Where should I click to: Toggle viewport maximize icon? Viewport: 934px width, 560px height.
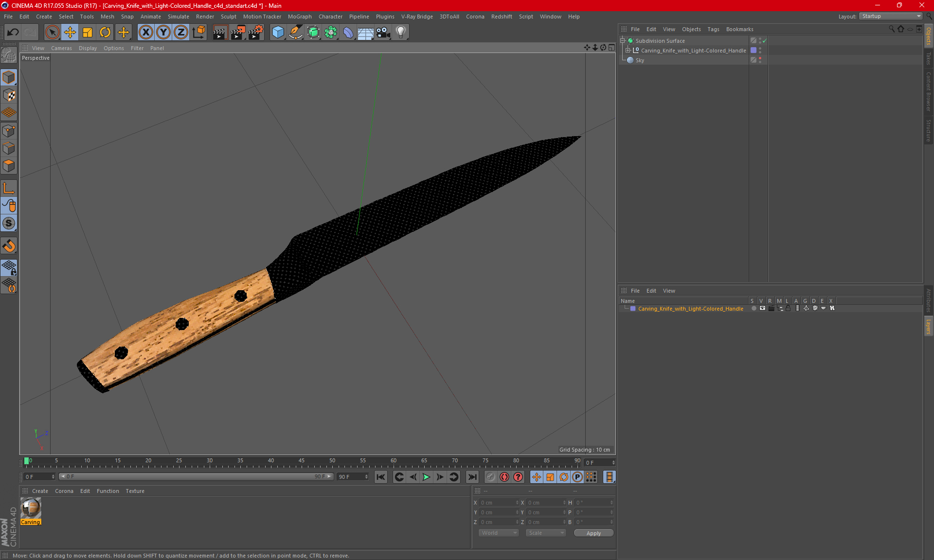[x=611, y=48]
